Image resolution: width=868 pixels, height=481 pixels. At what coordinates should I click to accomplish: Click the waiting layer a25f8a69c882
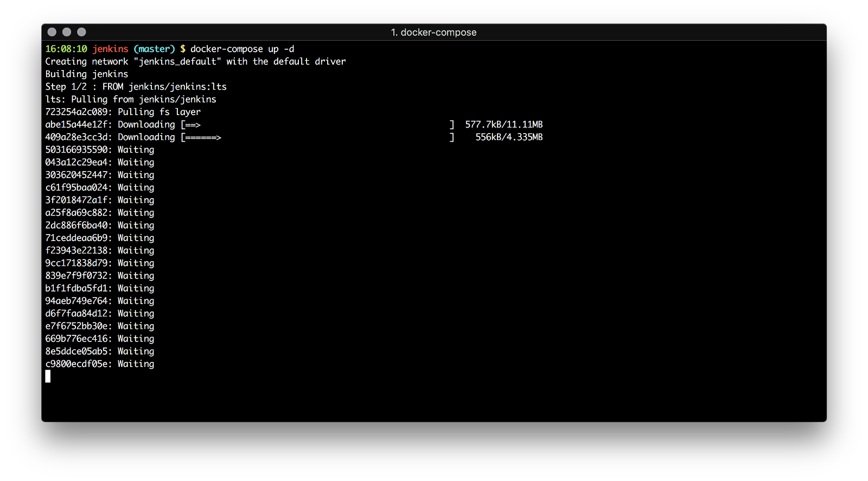click(x=100, y=212)
